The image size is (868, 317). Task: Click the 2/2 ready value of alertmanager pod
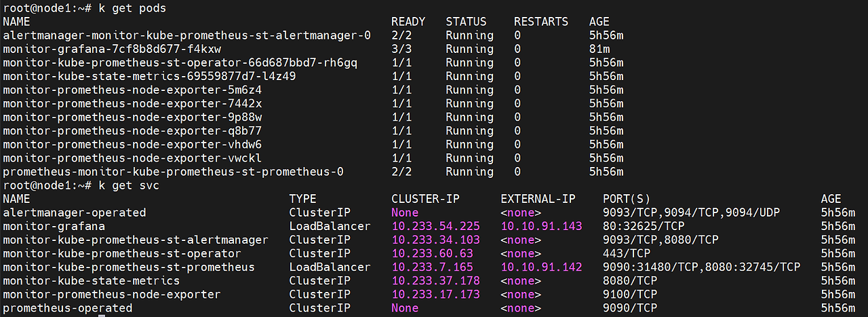click(401, 35)
